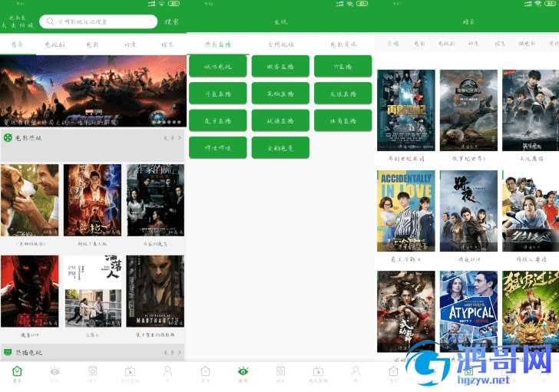Screen dimensions: 559x392
Task: Tap the green home icon in the left screen's bottom bar
Action: tap(17, 371)
